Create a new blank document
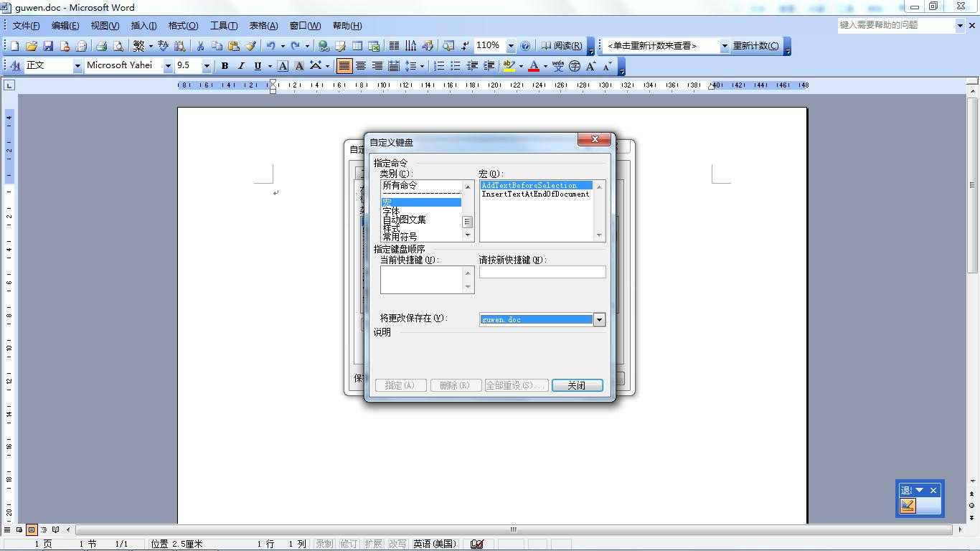 [x=15, y=46]
